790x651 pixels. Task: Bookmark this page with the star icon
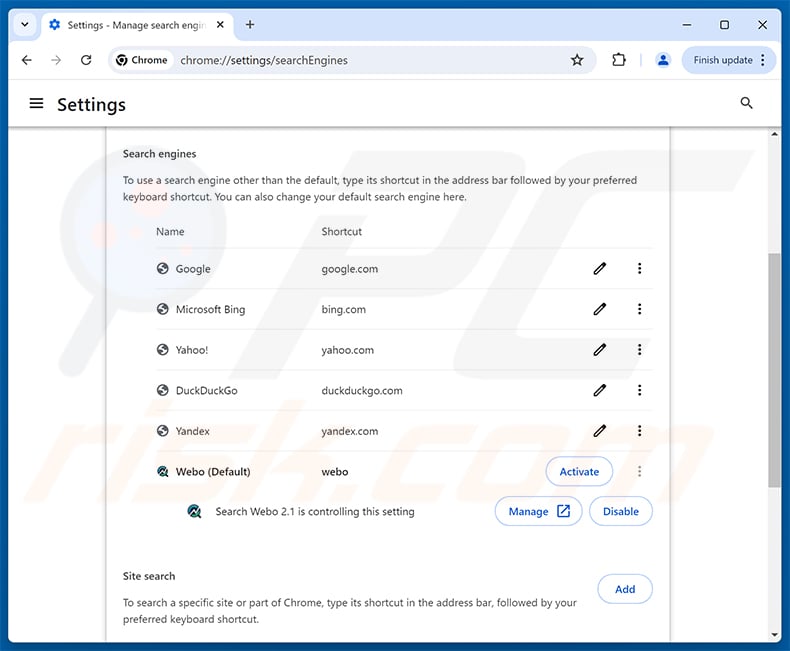[577, 60]
